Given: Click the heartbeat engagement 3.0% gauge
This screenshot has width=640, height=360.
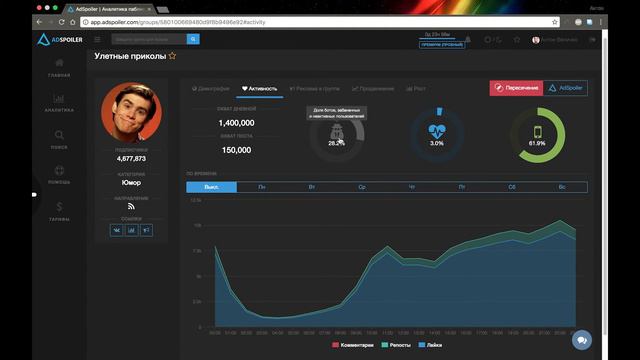Looking at the screenshot, I should point(437,135).
